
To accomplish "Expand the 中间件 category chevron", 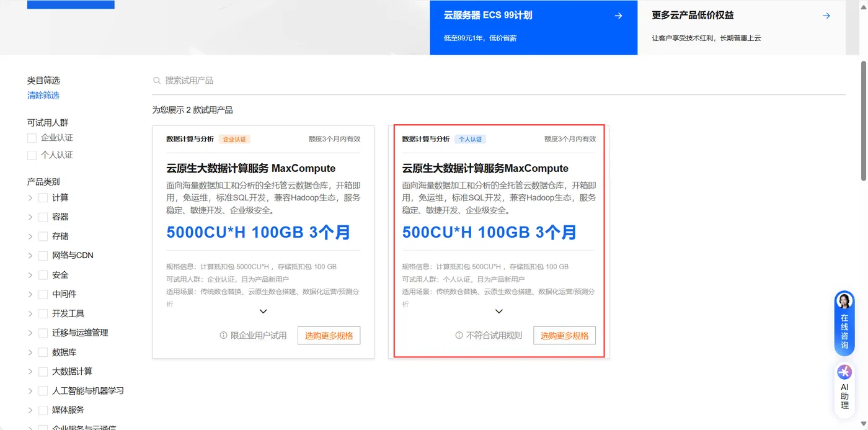I will (x=30, y=294).
